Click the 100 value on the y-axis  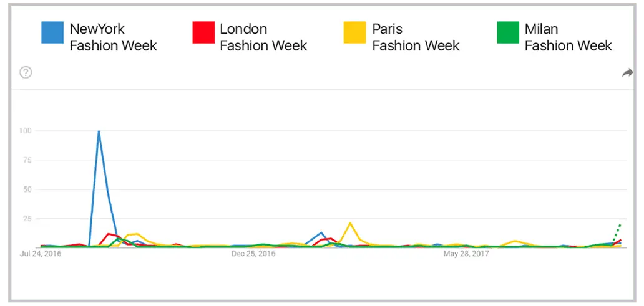[26, 131]
